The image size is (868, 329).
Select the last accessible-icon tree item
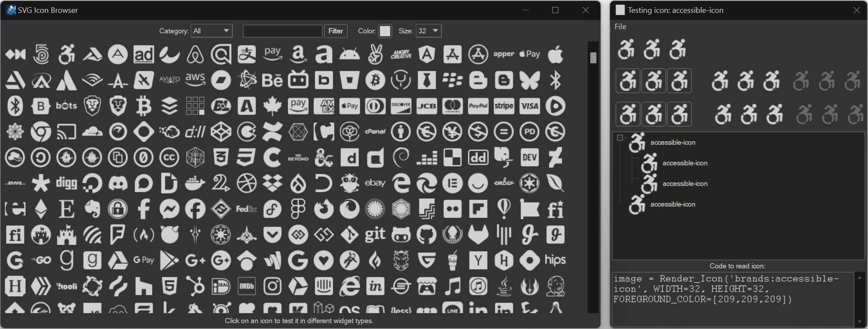673,205
